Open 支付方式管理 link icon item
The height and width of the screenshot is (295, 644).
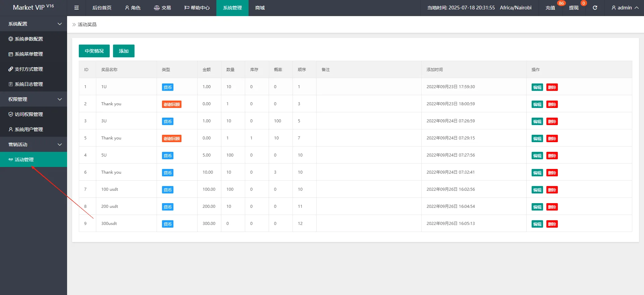click(x=26, y=69)
